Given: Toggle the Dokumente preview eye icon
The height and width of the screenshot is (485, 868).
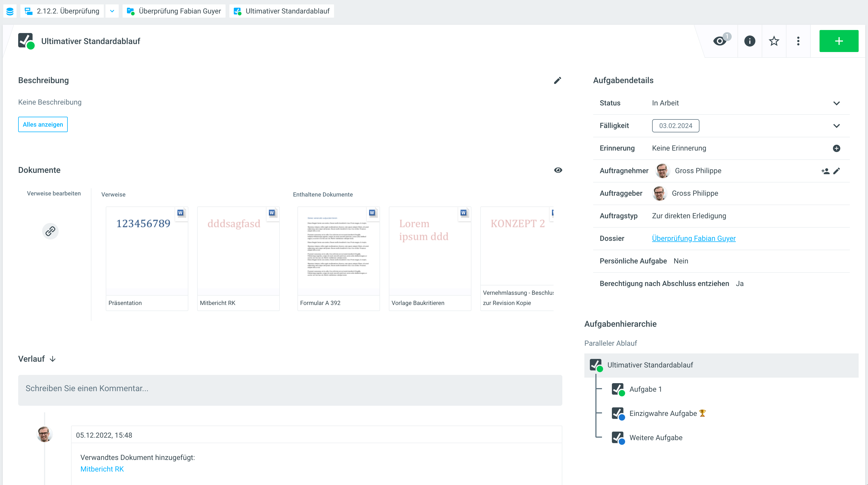Looking at the screenshot, I should click(558, 170).
